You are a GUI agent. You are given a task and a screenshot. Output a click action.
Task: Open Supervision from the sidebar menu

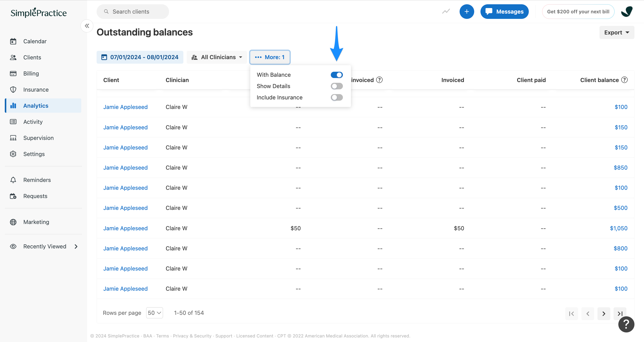[x=38, y=138]
